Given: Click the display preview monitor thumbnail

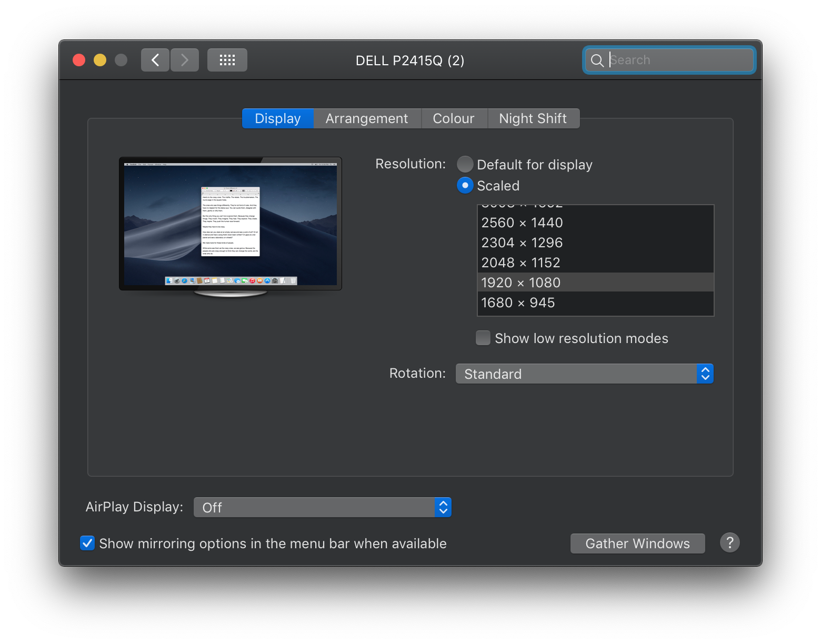Looking at the screenshot, I should tap(231, 226).
